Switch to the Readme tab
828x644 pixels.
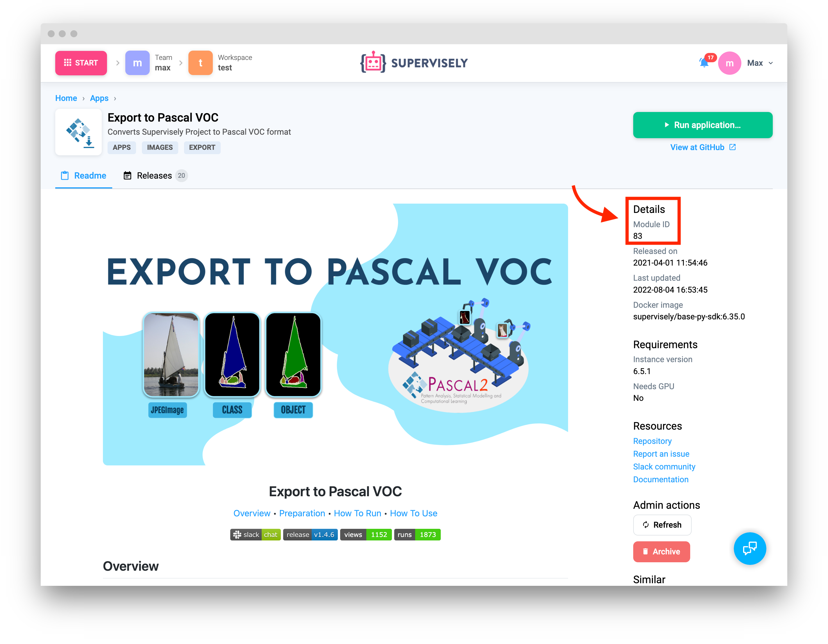(83, 176)
